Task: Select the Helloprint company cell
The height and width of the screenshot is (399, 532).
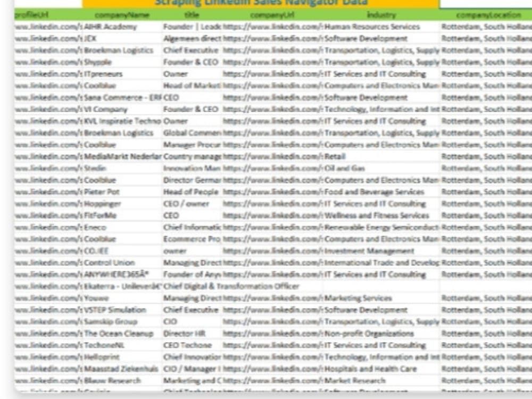Action: [x=122, y=357]
